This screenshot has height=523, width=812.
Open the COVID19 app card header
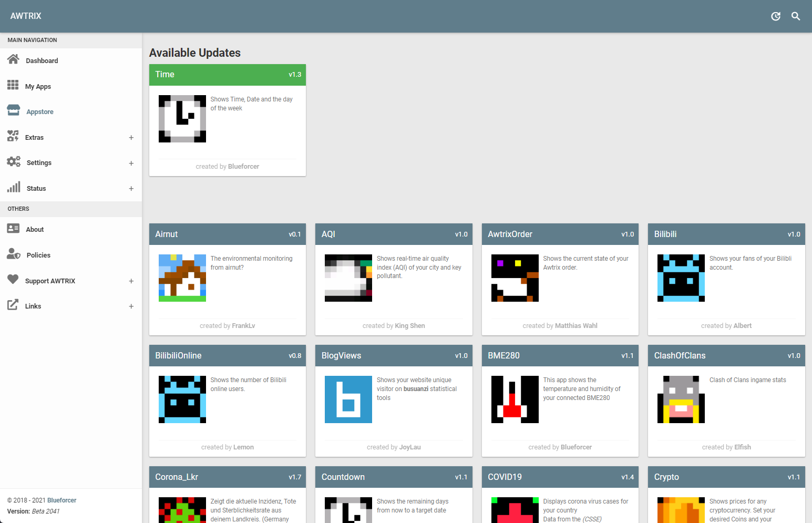[x=560, y=477]
